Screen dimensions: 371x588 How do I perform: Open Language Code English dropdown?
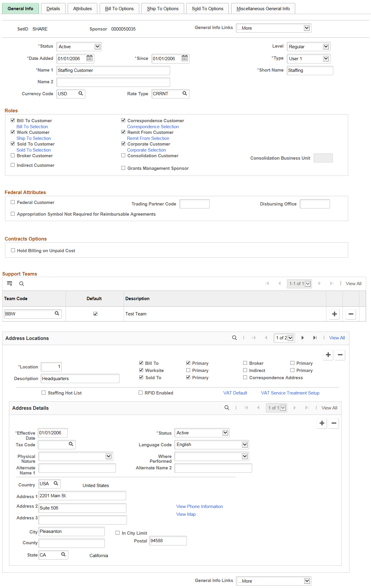pos(211,445)
